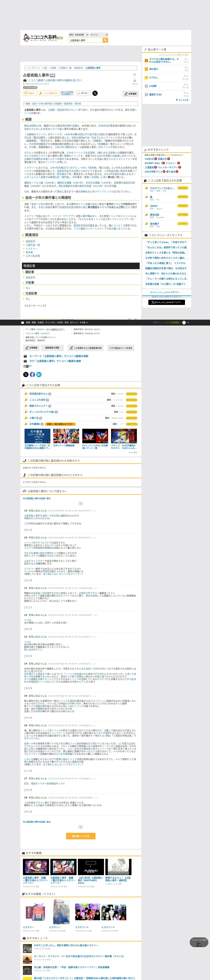
Task: Open the 島田荘司 breadcrumb link
Action: pos(79,68)
